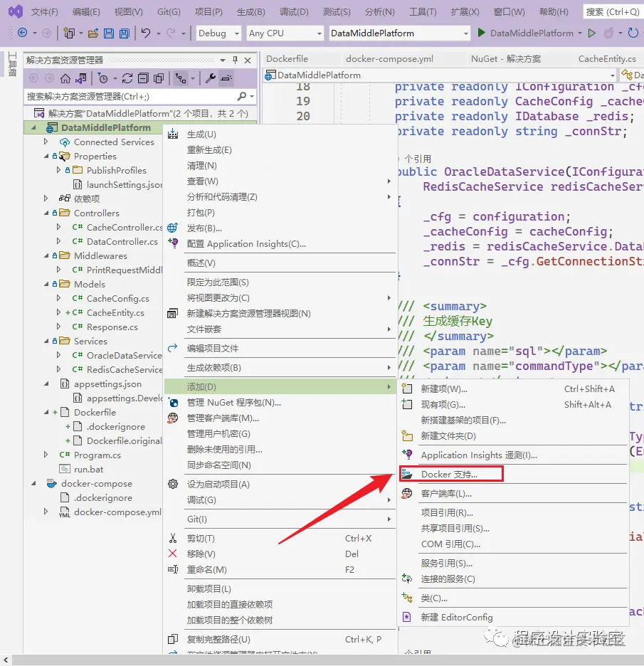Click preview selected items icon
Screen dimensions: 644x666
[226, 78]
